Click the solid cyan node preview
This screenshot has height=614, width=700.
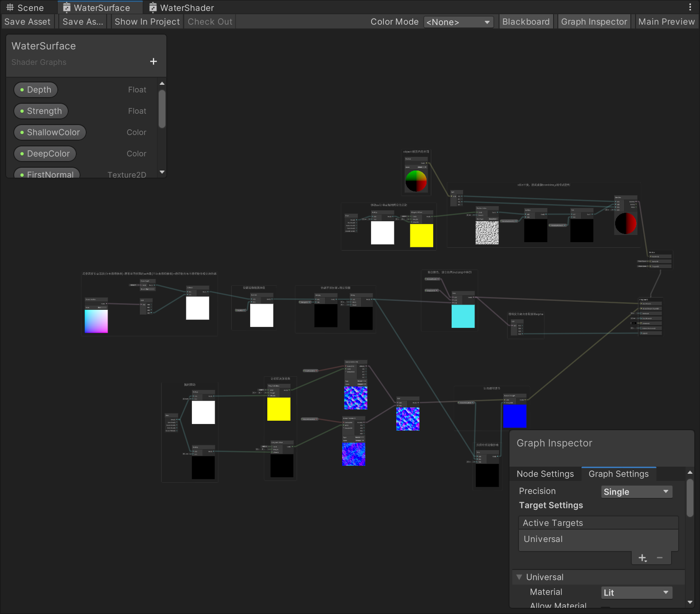463,316
